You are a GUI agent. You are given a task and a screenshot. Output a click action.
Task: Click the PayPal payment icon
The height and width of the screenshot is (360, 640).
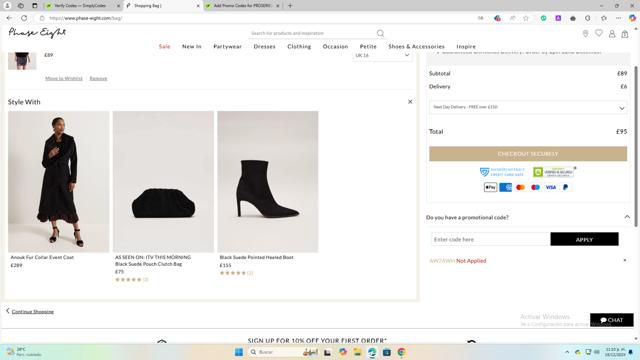click(x=565, y=187)
